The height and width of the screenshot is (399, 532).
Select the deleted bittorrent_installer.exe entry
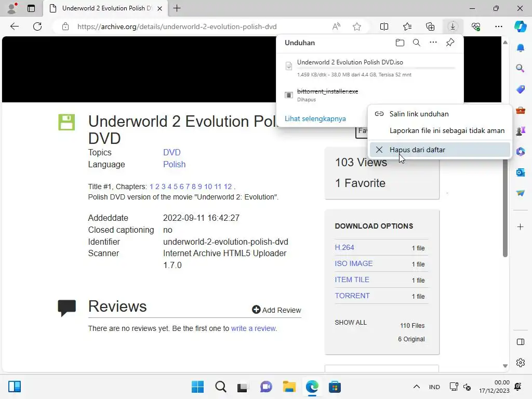[x=370, y=95]
